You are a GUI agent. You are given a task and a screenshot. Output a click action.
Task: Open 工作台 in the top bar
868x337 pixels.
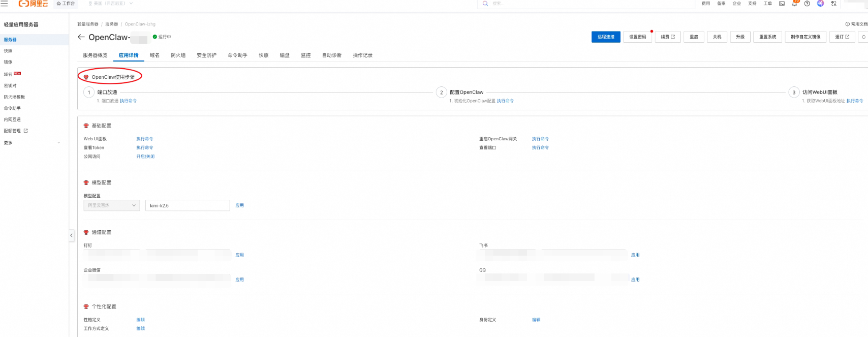[x=66, y=3]
